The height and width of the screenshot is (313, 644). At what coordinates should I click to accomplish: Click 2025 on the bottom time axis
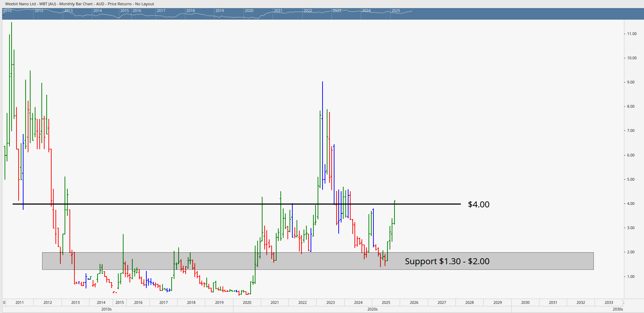tap(386, 302)
